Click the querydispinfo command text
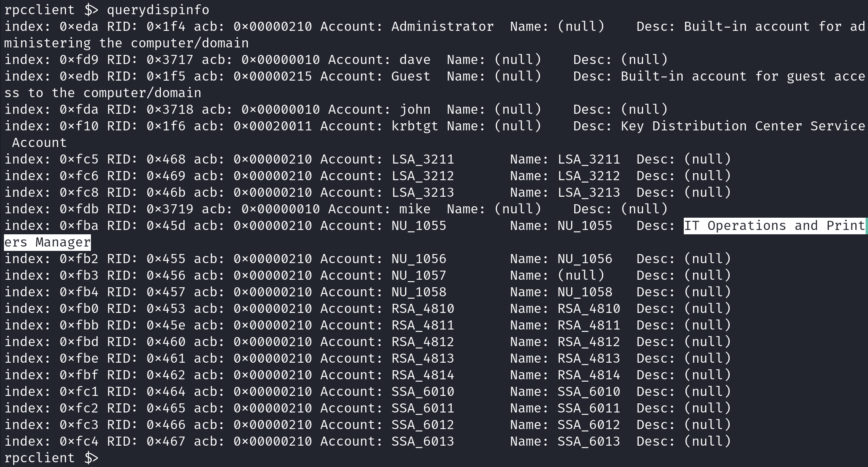Image resolution: width=868 pixels, height=467 pixels. (x=158, y=10)
